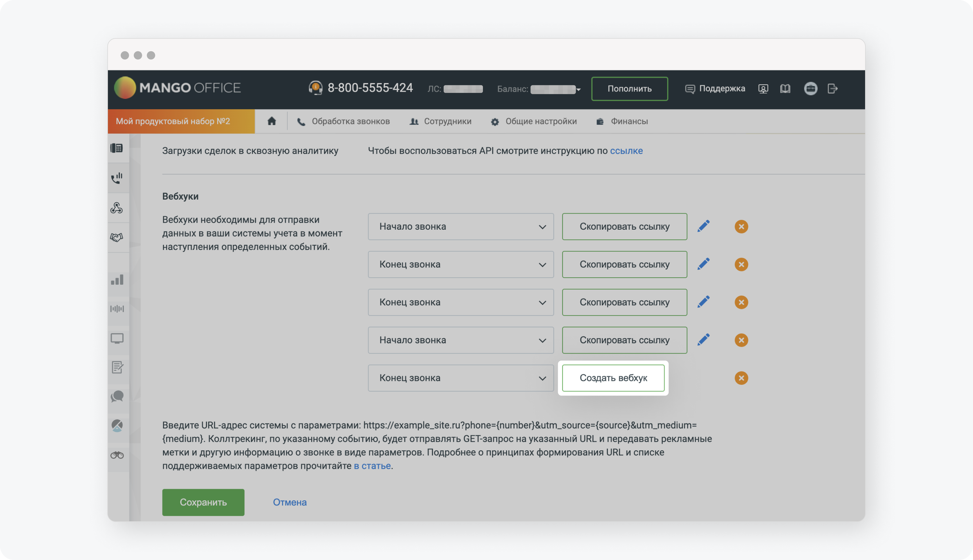Select Мой продуктовый набор №2 tab
Image resolution: width=973 pixels, height=560 pixels.
point(181,121)
